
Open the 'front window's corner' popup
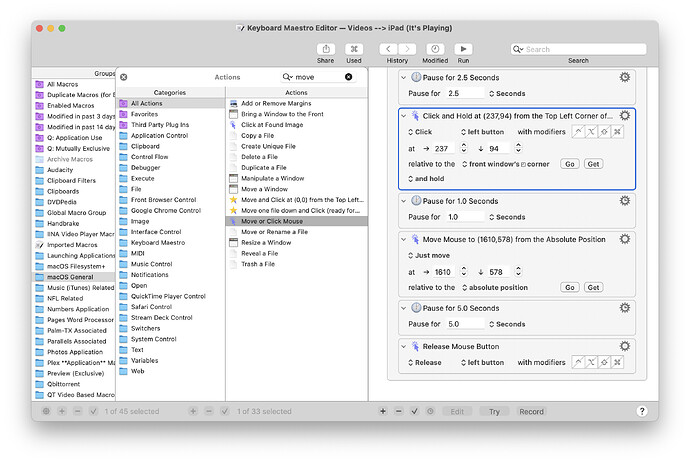[x=506, y=164]
